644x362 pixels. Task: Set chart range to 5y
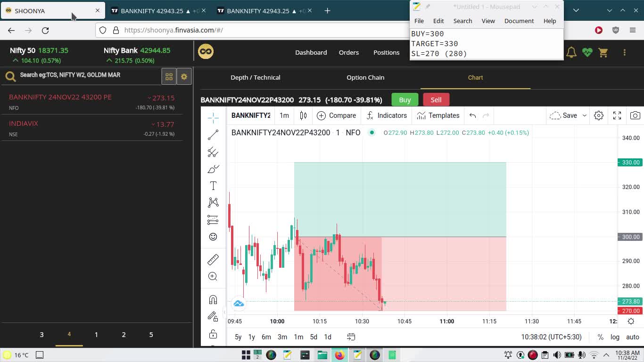[238, 337]
